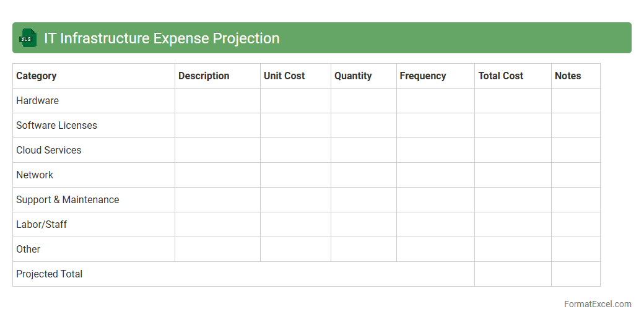Click the Hardware Unit Cost input cell
The width and height of the screenshot is (644, 322).
coord(295,101)
